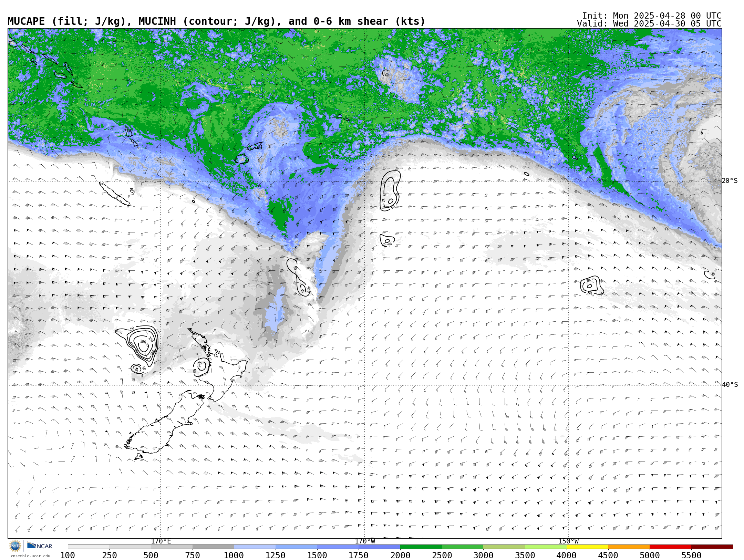Click the 4000 colorbar tick label
The image size is (744, 560).
(567, 556)
